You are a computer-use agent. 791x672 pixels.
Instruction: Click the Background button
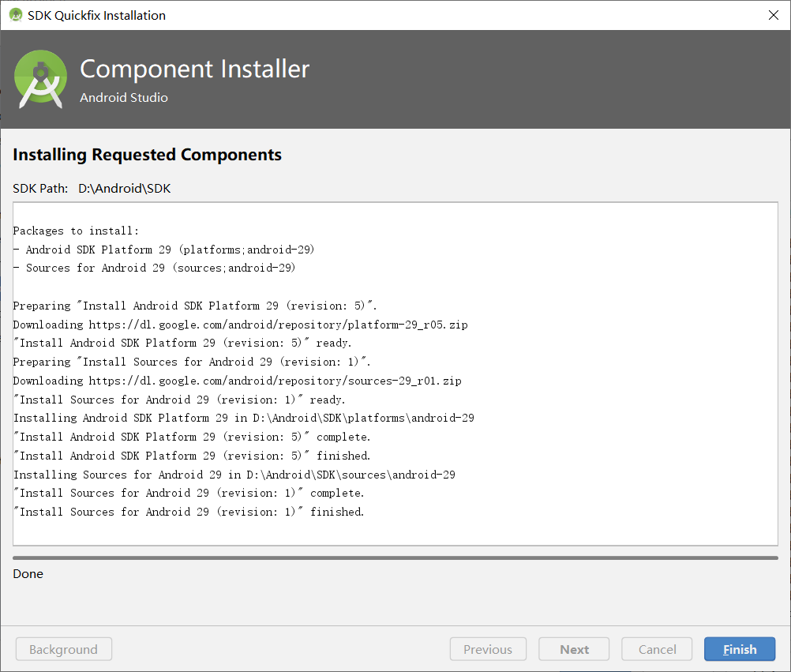[x=64, y=649]
